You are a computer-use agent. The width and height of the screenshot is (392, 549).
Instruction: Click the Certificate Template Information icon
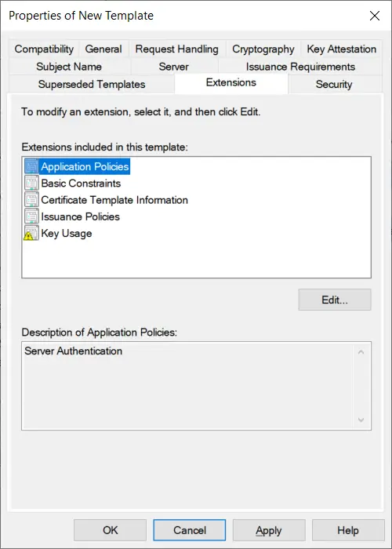pos(31,200)
